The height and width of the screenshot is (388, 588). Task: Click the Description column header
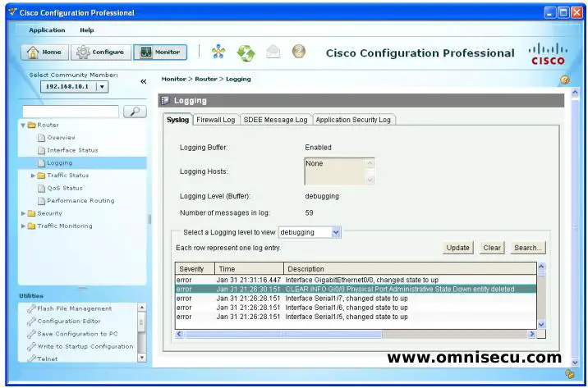click(410, 269)
